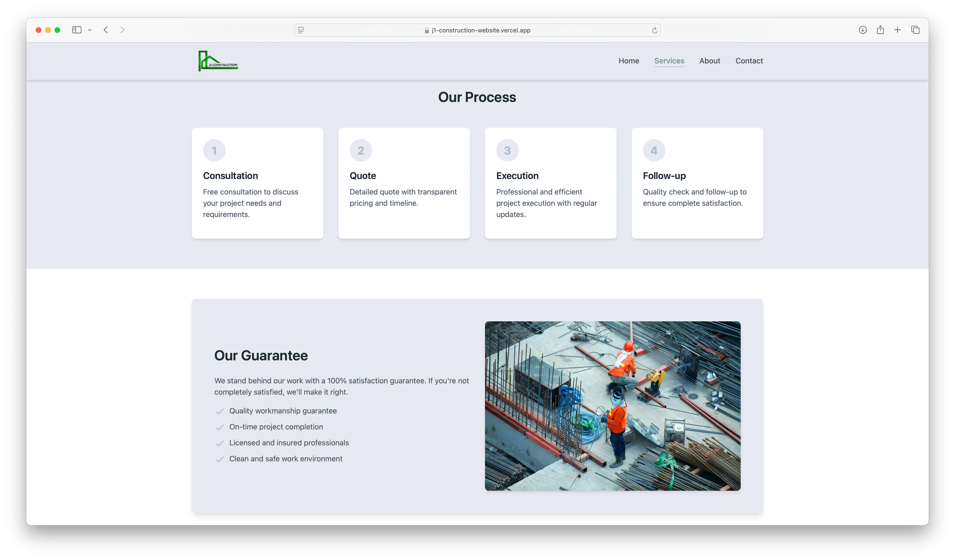Open the construction site workers photo
This screenshot has height=560, width=955.
coord(612,406)
